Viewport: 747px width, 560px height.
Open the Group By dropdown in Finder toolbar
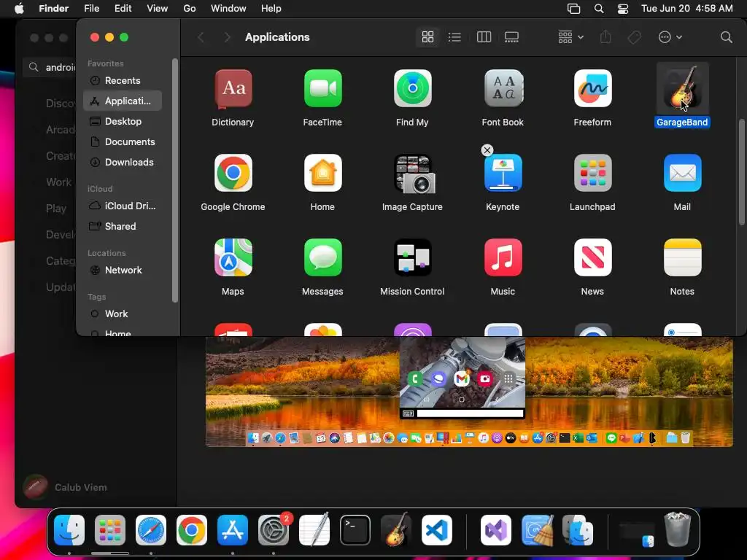pyautogui.click(x=570, y=37)
